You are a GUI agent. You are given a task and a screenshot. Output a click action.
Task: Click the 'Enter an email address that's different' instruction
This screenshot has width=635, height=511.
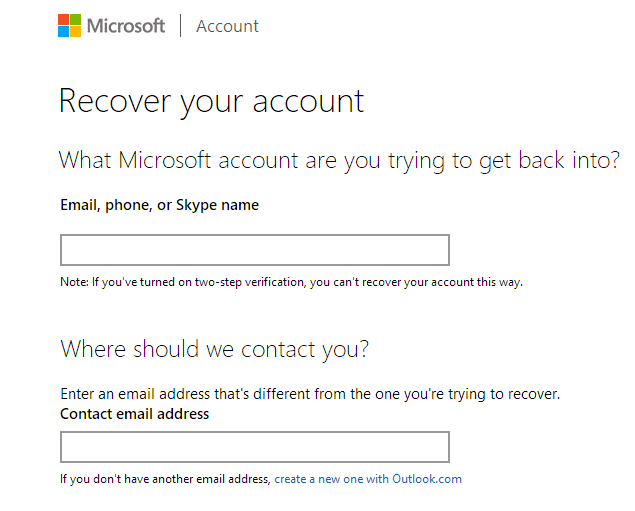click(310, 394)
